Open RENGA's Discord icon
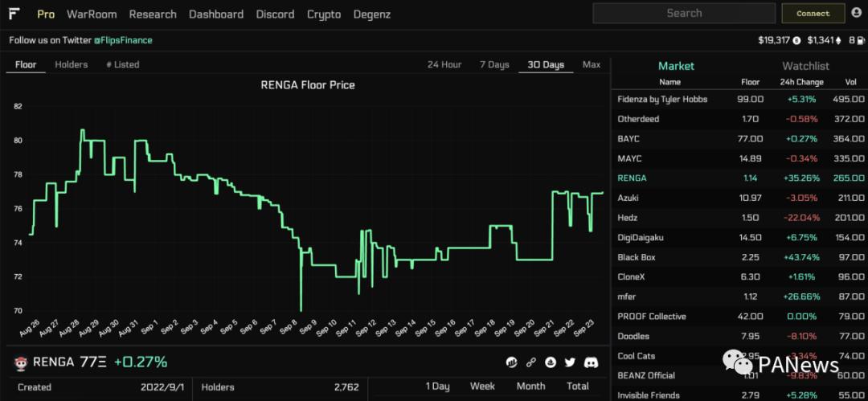The width and height of the screenshot is (868, 401). 592,363
